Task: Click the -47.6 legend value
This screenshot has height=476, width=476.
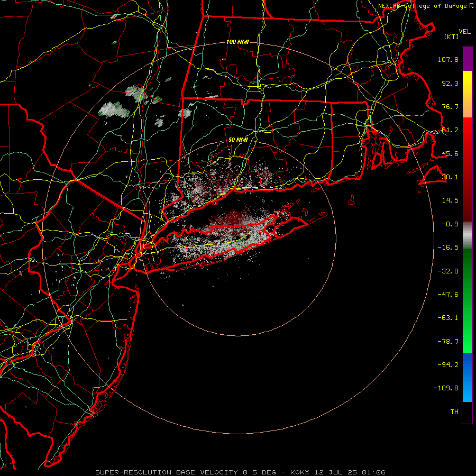Action: 448,295
